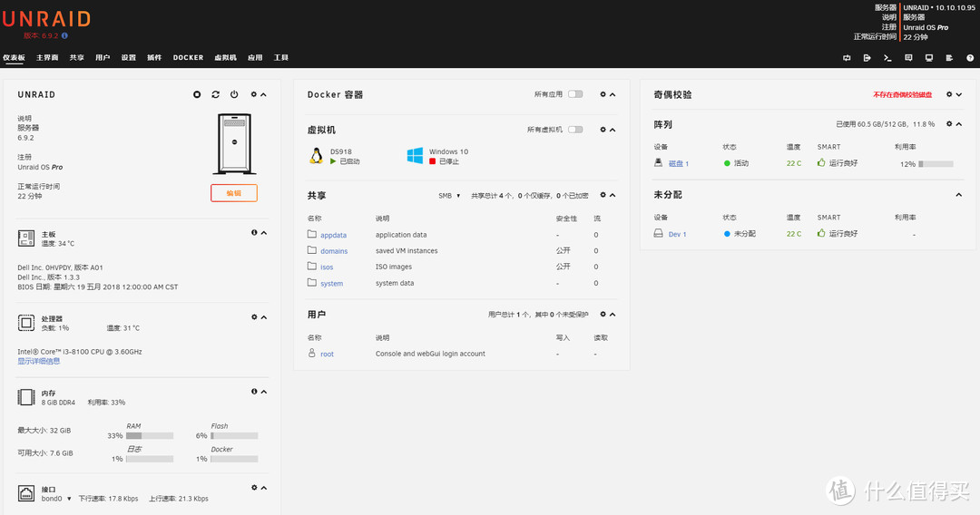
Task: Open the bond0 interface dropdown
Action: pos(56,498)
